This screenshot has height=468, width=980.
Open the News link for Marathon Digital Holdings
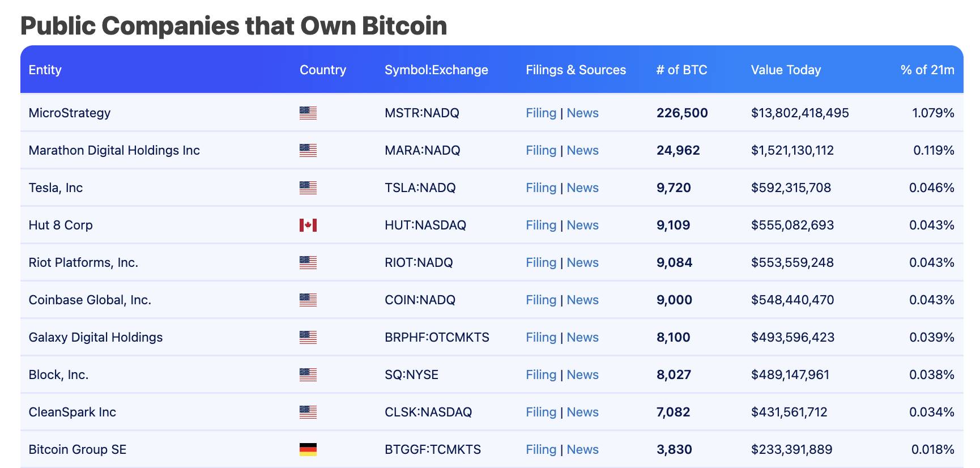coord(582,150)
